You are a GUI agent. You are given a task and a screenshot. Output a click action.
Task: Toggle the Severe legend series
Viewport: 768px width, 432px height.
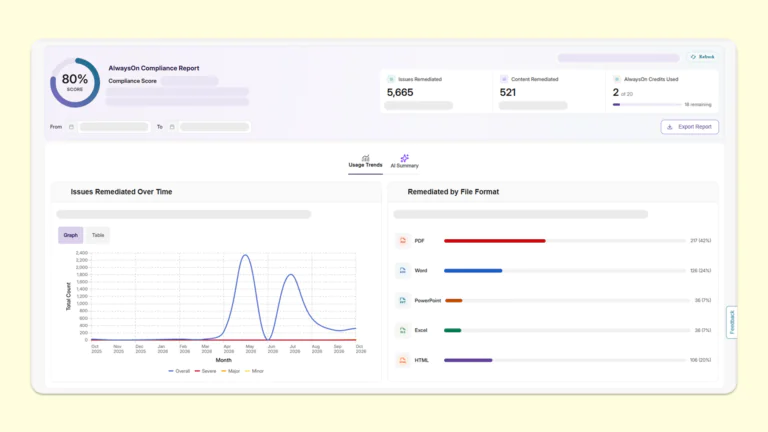point(205,371)
